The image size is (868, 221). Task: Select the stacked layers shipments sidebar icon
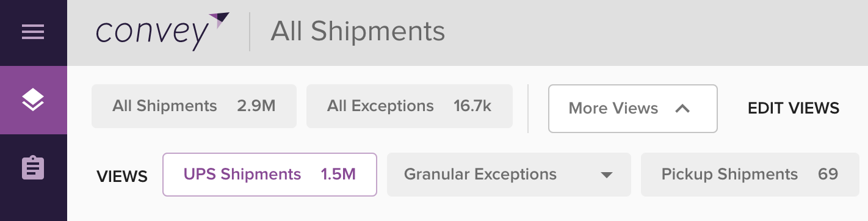[x=33, y=100]
